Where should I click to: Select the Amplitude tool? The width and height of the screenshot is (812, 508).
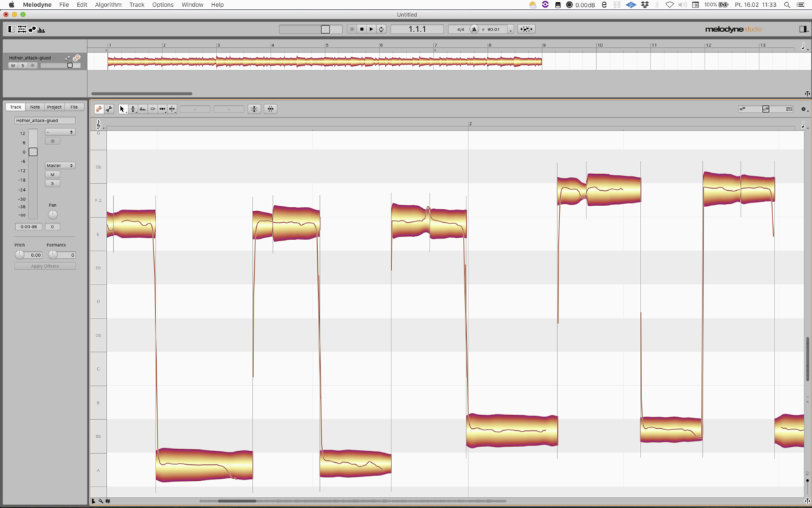152,109
